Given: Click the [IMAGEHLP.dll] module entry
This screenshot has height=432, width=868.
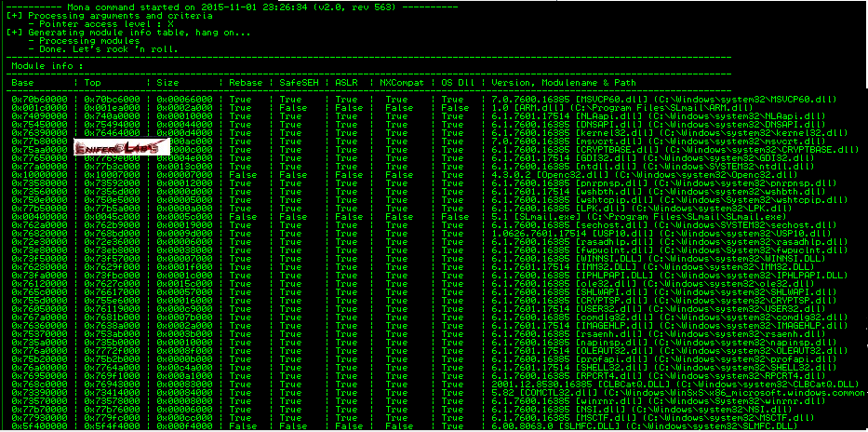Looking at the screenshot, I should [612, 325].
